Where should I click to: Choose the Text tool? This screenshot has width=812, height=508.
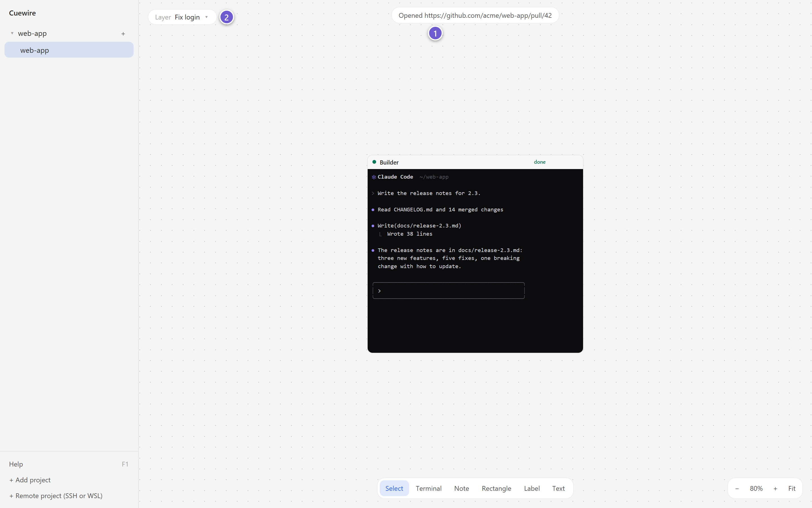[x=558, y=488]
